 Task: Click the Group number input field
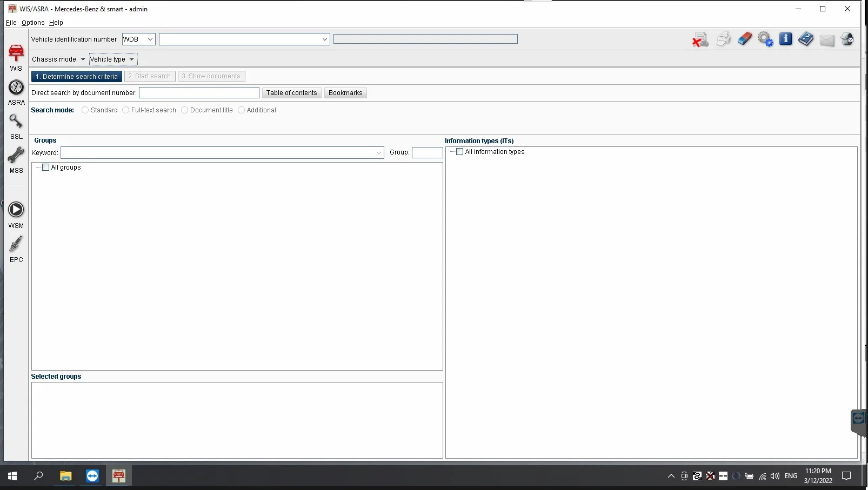point(428,153)
